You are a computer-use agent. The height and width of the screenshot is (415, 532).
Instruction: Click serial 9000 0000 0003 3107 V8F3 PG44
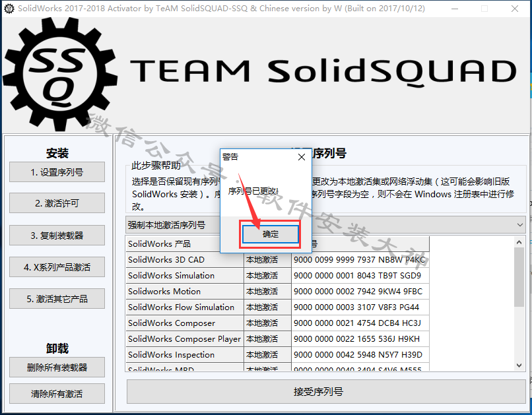point(360,307)
